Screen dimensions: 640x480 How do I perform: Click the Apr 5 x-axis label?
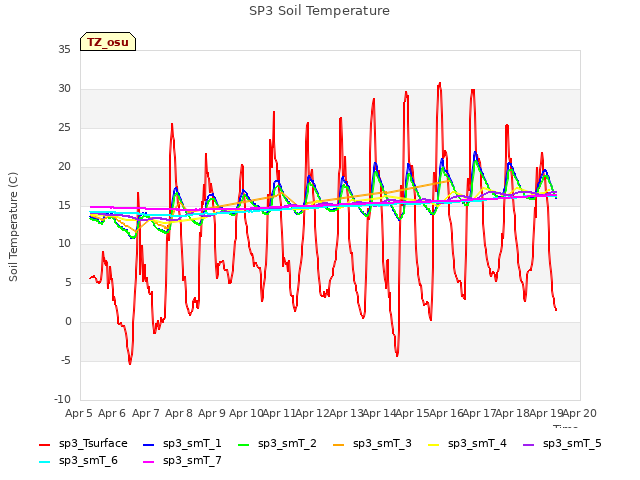pos(79,413)
